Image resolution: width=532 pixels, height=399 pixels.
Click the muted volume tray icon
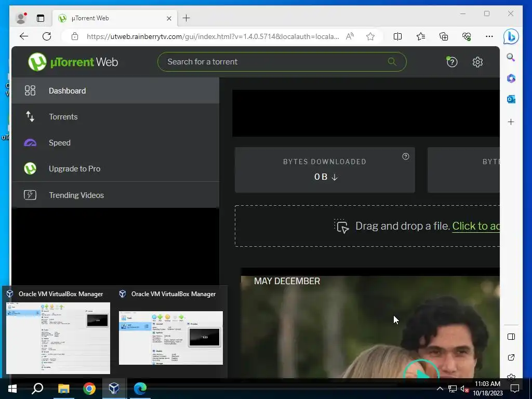point(464,389)
